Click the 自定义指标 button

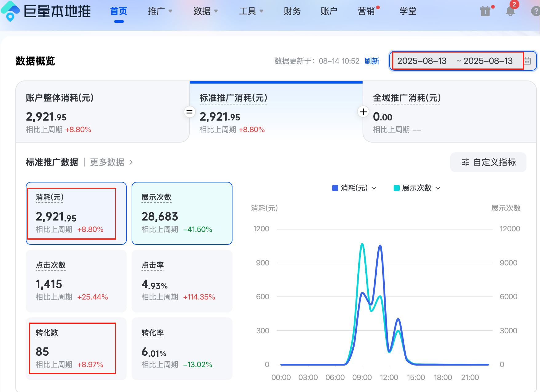(488, 162)
